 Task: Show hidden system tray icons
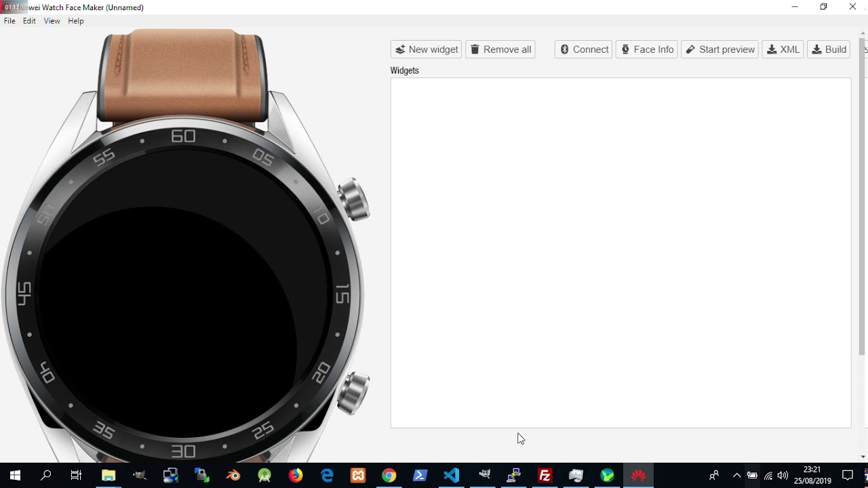737,475
